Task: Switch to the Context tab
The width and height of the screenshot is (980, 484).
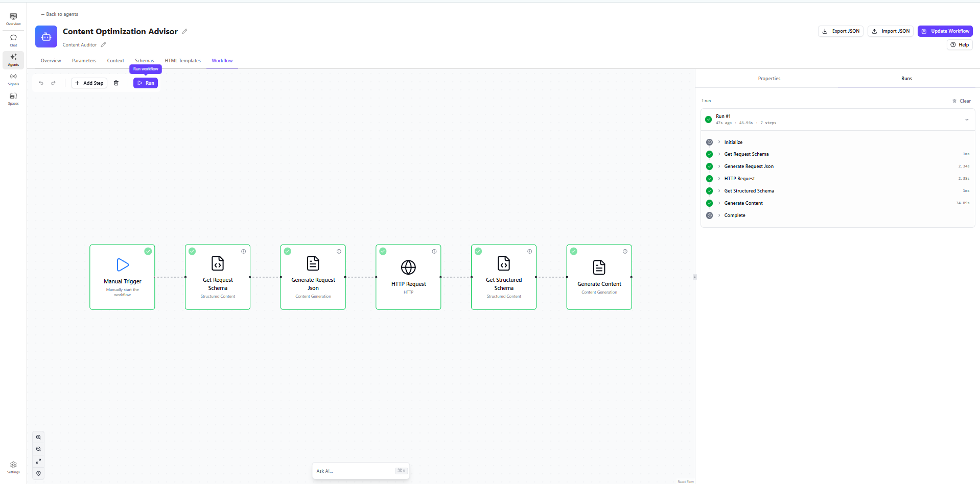Action: click(115, 61)
